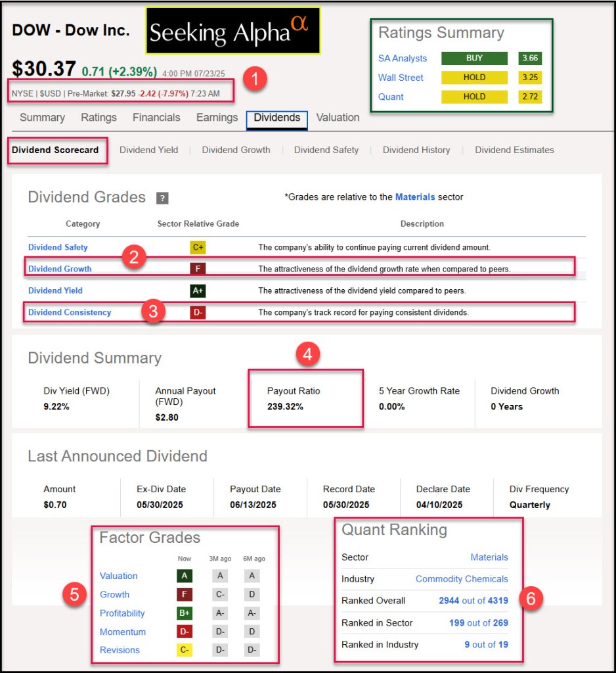The height and width of the screenshot is (673, 616).
Task: Open the Profitability factor grade link
Action: (122, 613)
